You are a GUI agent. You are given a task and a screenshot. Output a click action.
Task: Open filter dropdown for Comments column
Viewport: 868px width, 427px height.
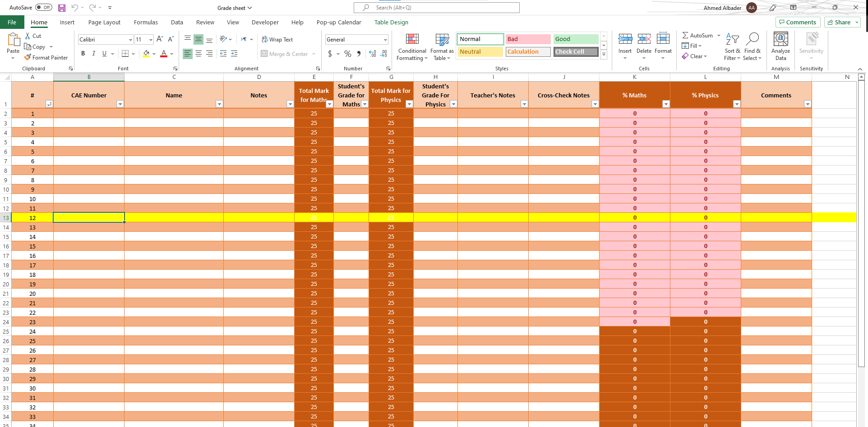[x=808, y=104]
